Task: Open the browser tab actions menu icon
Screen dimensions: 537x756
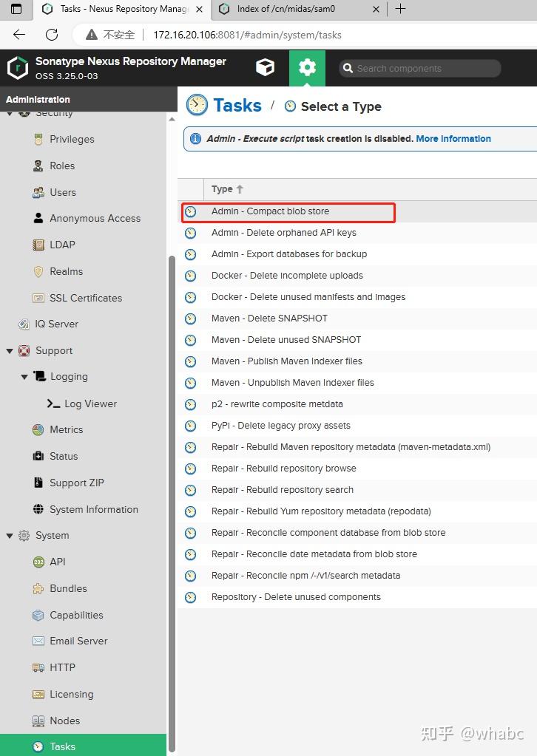Action: click(x=16, y=9)
